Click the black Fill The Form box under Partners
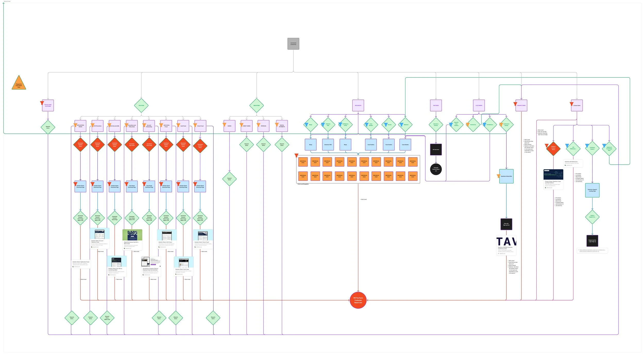The image size is (644, 355). click(436, 149)
